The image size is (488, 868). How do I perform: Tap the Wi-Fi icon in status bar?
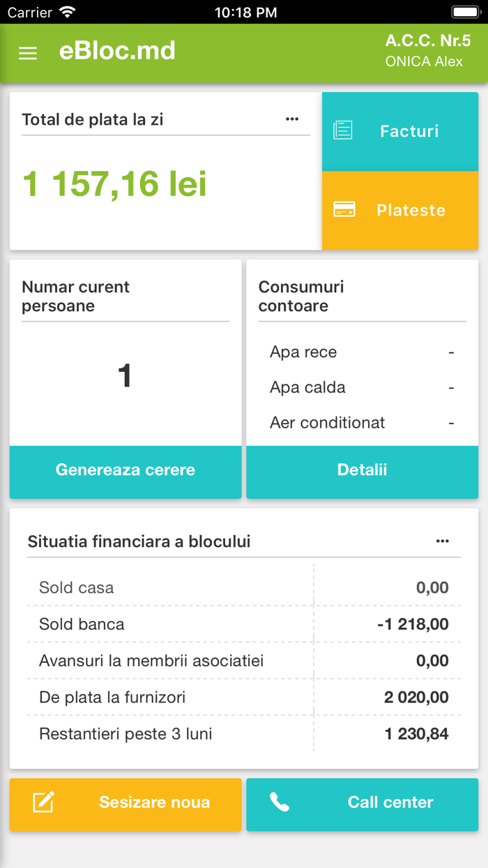click(68, 12)
